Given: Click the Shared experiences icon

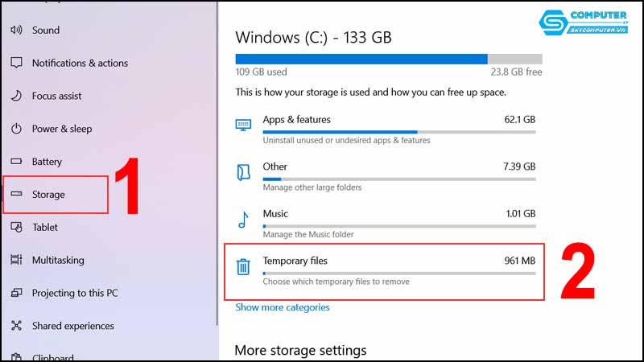Looking at the screenshot, I should click(x=16, y=326).
